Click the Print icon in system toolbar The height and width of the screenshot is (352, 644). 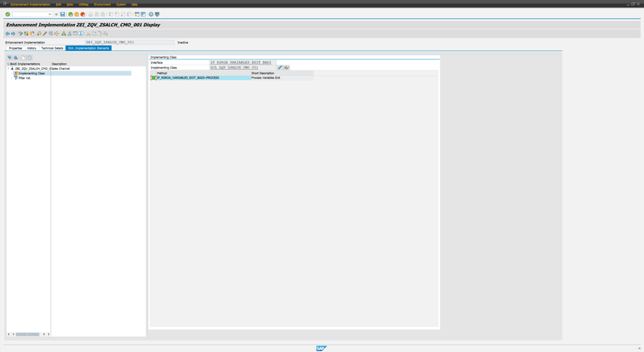[x=91, y=14]
